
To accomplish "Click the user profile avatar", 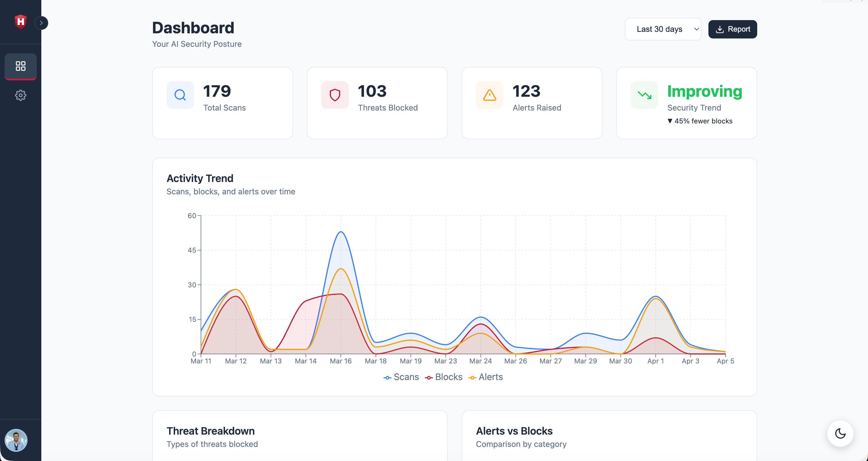I will tap(16, 440).
